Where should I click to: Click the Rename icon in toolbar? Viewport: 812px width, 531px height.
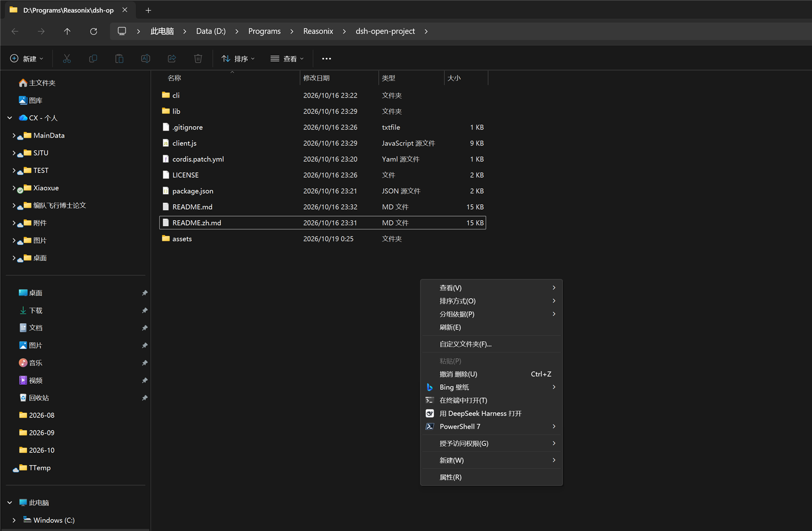click(x=146, y=59)
